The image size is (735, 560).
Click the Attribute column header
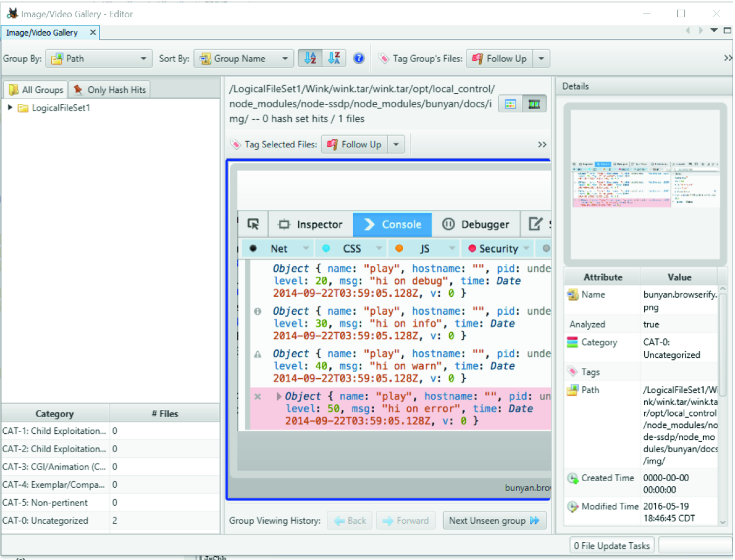[603, 277]
